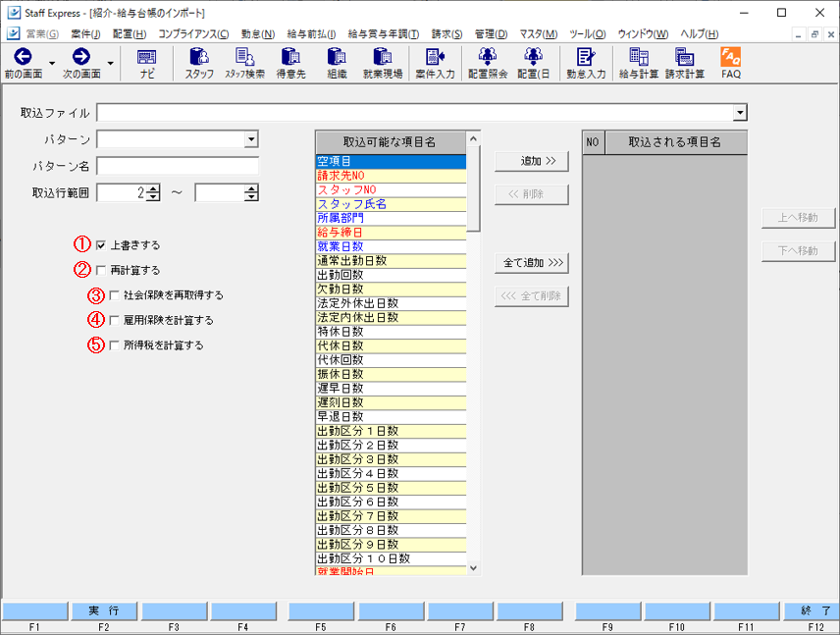Check 所得税を計算する option
840x635 pixels.
coord(114,345)
